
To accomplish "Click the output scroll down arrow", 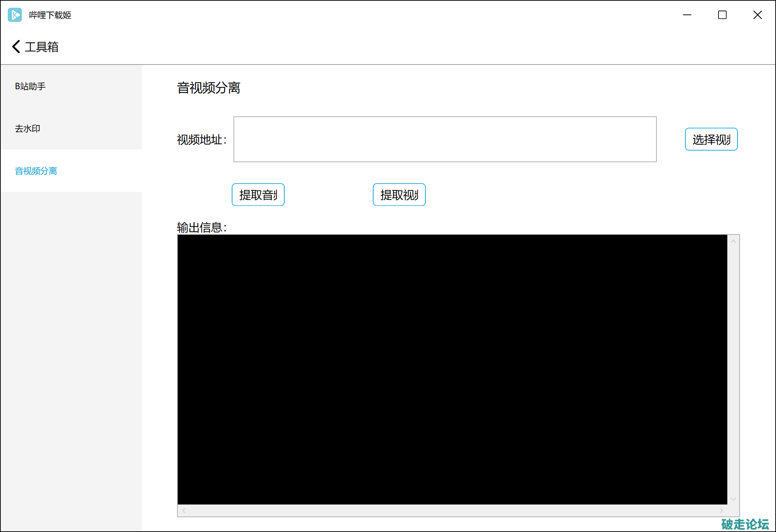I will coord(733,499).
